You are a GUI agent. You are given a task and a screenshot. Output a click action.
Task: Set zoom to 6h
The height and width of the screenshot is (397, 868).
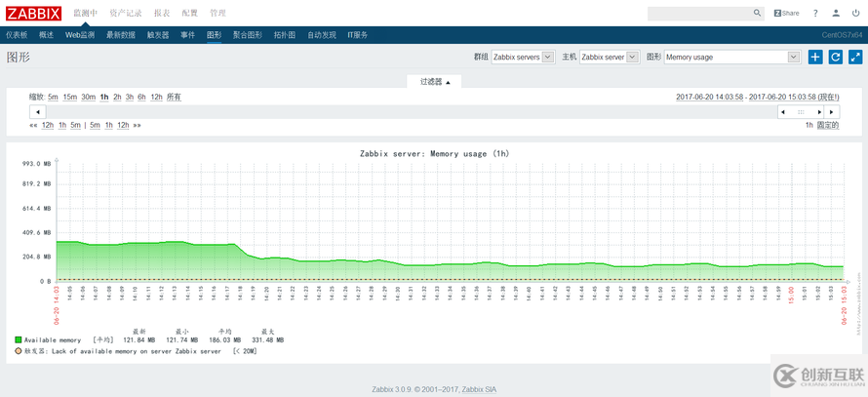(x=141, y=97)
